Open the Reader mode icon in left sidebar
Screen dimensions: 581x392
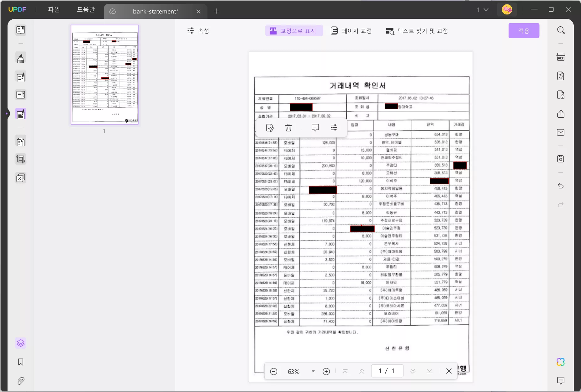coord(21,30)
